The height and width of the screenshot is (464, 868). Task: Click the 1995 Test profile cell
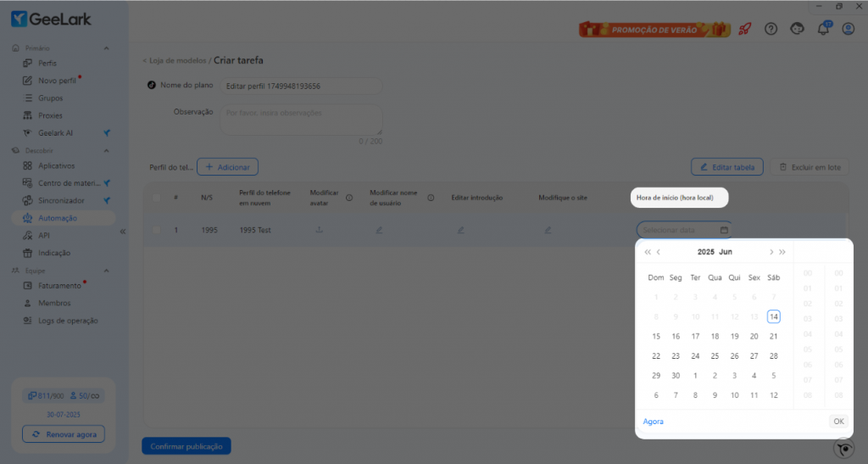pyautogui.click(x=254, y=230)
